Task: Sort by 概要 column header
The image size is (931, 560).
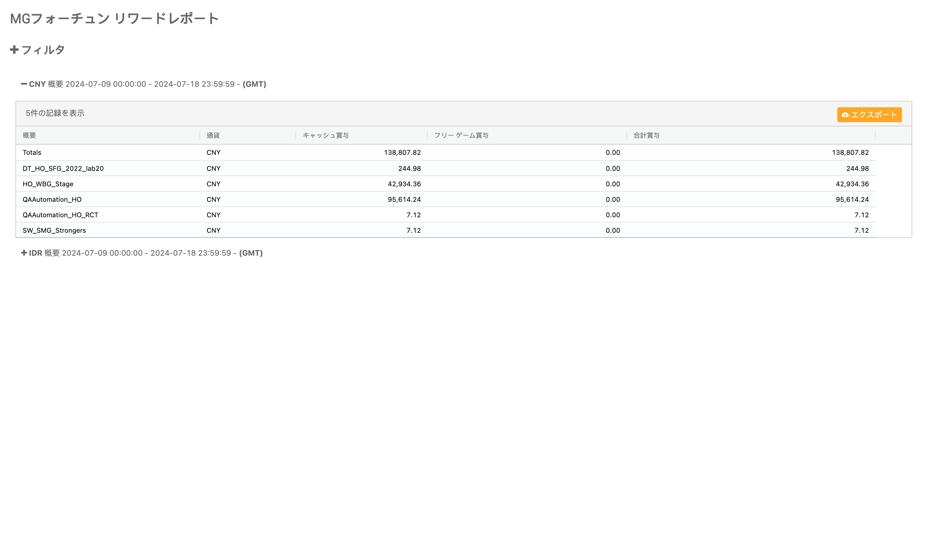Action: click(x=29, y=135)
